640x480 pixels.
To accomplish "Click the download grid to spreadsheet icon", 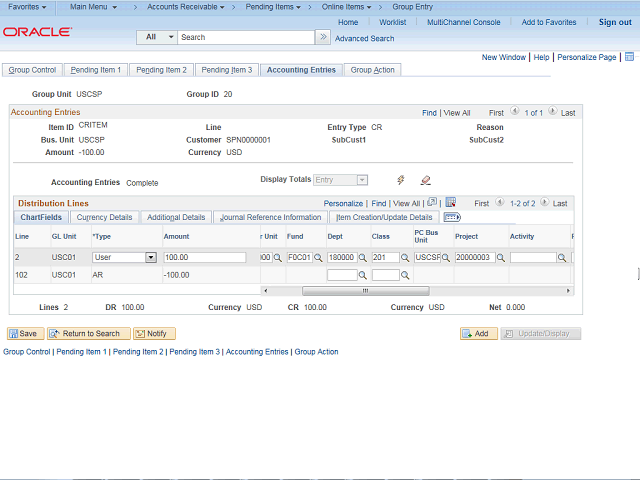I will point(451,202).
